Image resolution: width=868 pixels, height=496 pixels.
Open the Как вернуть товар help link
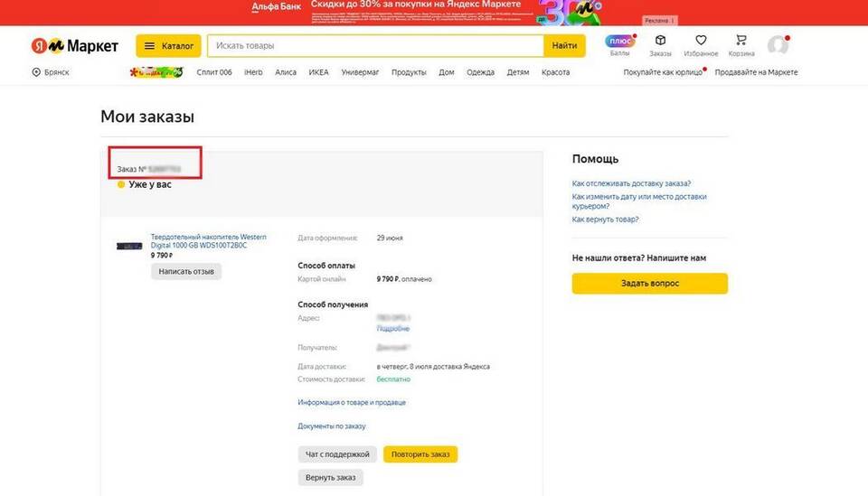pos(605,220)
